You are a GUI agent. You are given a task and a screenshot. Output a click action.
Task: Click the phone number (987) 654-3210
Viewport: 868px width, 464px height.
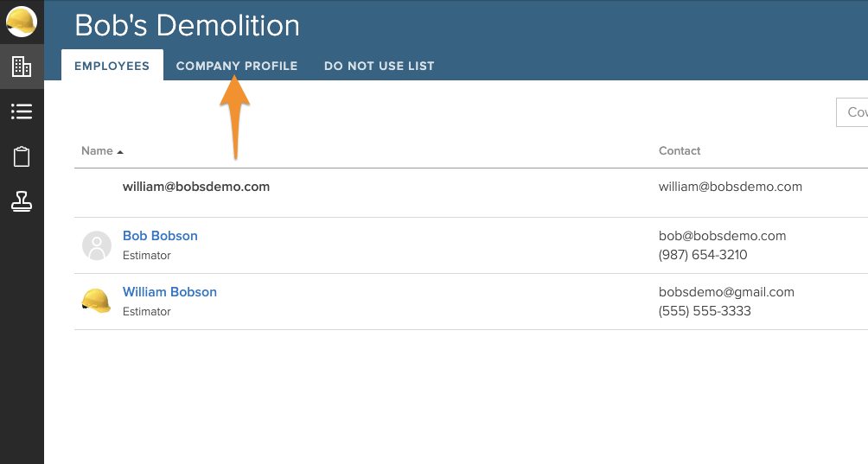[703, 255]
